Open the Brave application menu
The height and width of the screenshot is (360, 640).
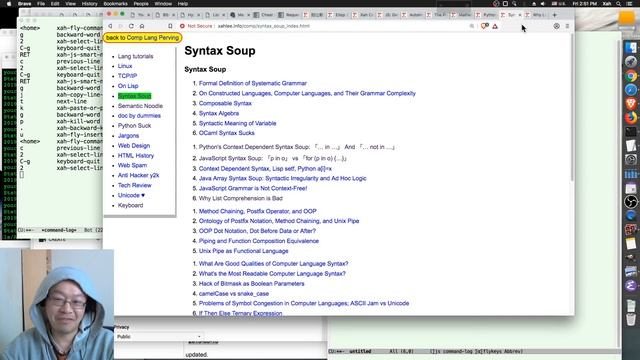tap(24, 4)
